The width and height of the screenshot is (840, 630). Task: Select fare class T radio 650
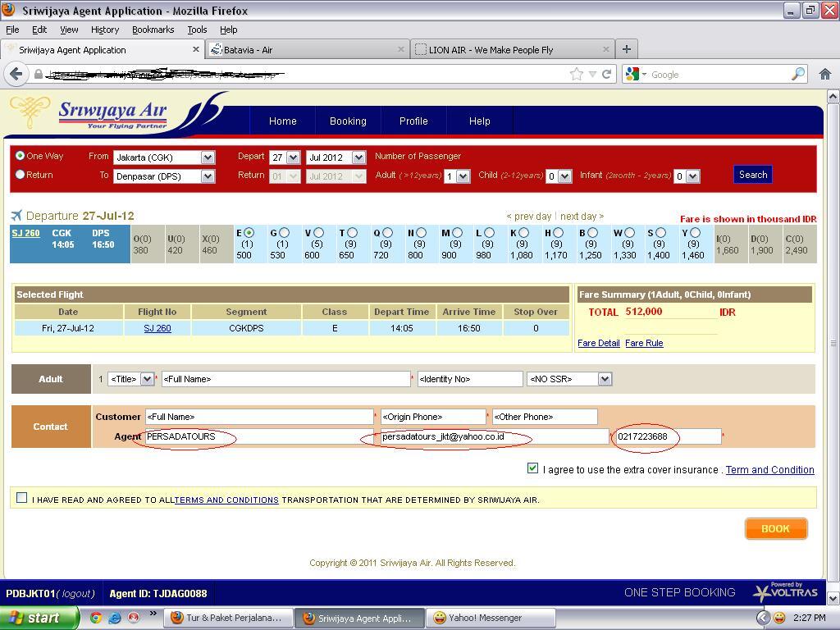click(352, 232)
